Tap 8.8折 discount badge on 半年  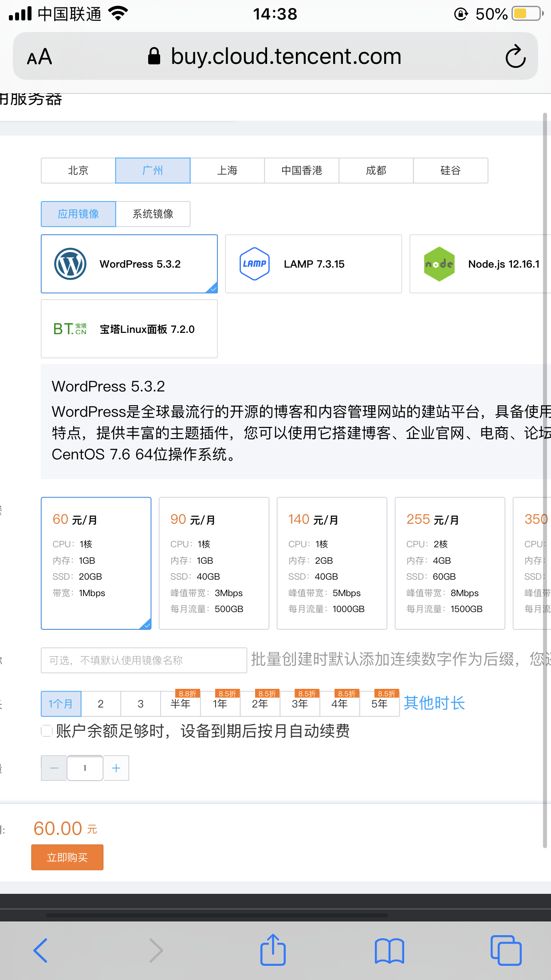click(187, 693)
